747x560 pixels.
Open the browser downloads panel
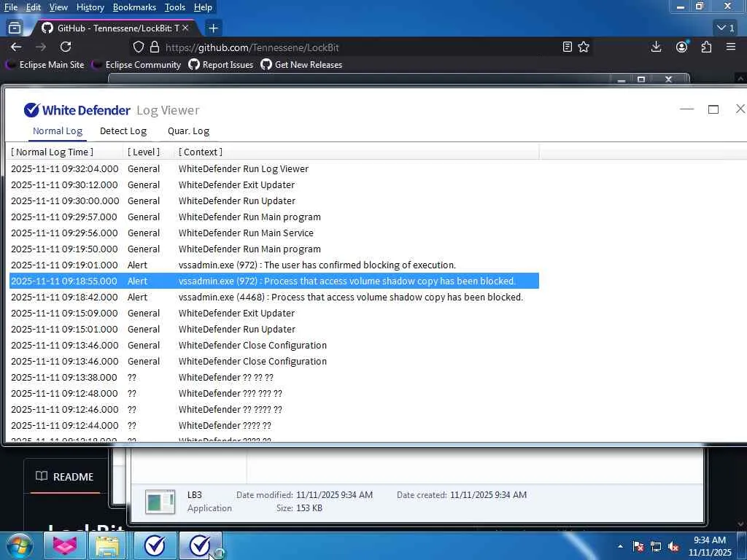pyautogui.click(x=656, y=47)
